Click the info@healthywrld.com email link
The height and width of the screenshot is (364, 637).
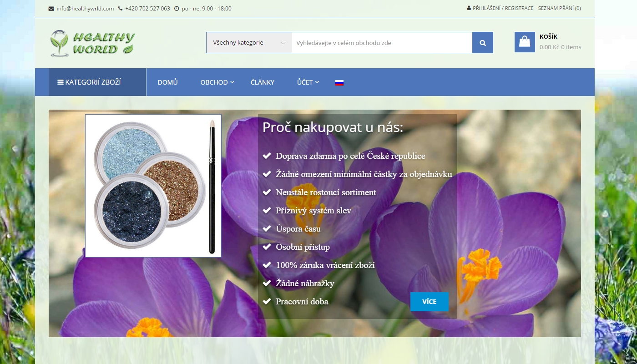[x=85, y=8]
